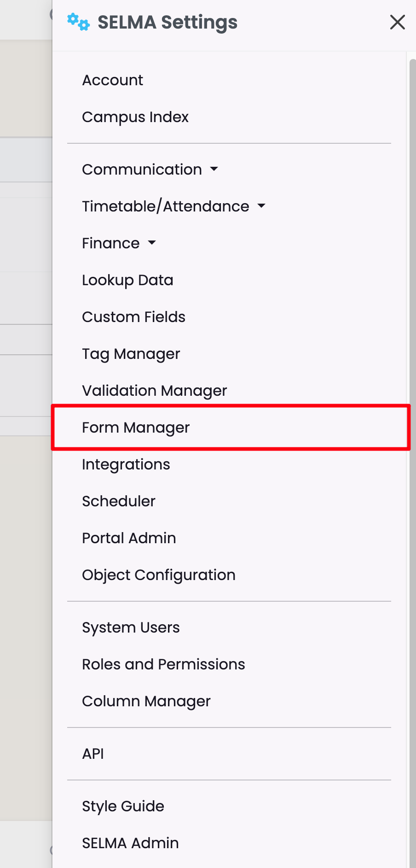The image size is (416, 868).
Task: Select Custom Fields
Action: [133, 317]
